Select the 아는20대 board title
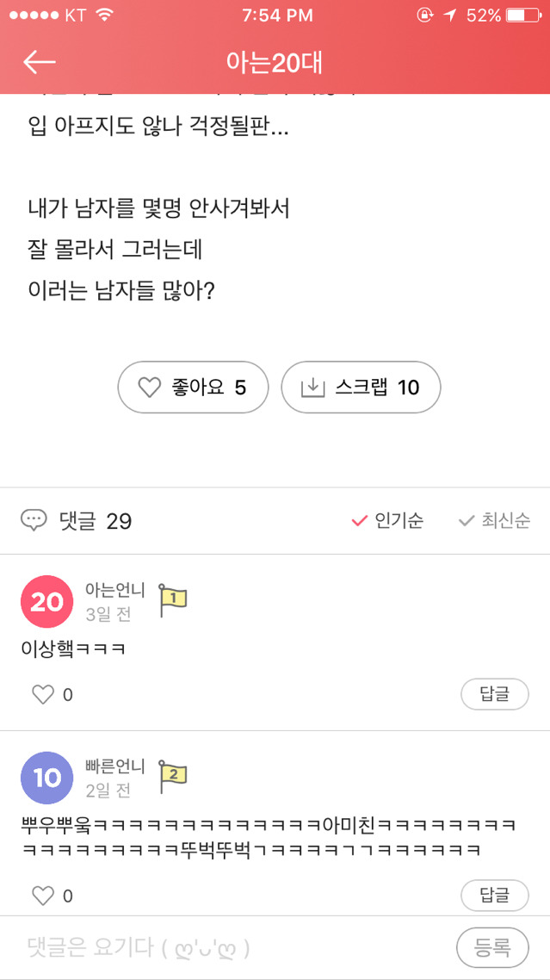This screenshot has height=980, width=550. tap(275, 62)
